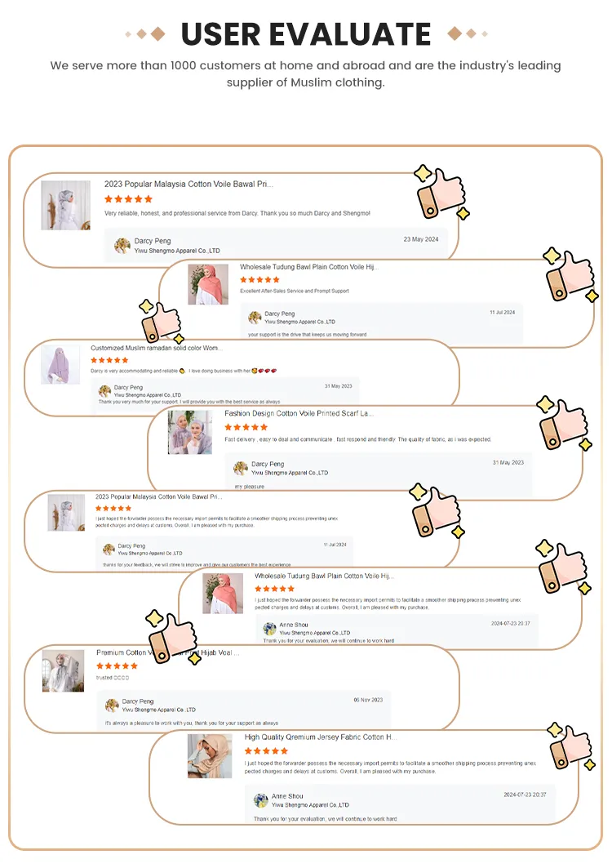Click the Darcy Peng name in the 06 Nov 2023 reply

click(x=138, y=701)
